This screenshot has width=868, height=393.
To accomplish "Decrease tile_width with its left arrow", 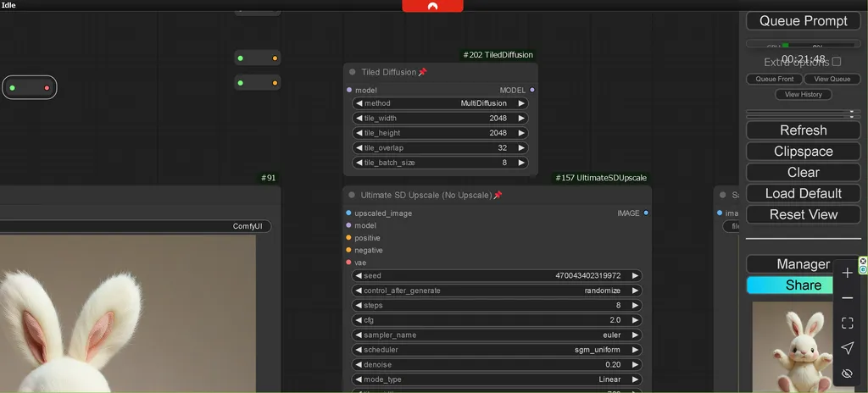I will (359, 118).
